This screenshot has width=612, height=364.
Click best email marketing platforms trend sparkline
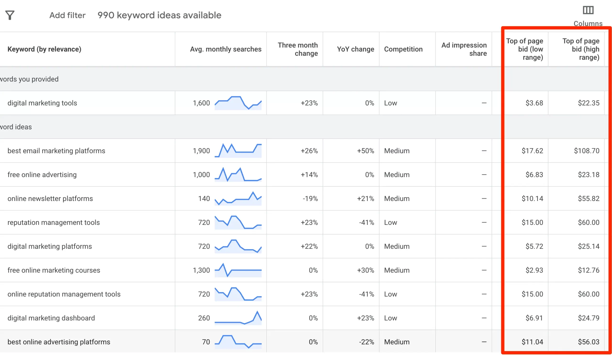[x=238, y=151]
